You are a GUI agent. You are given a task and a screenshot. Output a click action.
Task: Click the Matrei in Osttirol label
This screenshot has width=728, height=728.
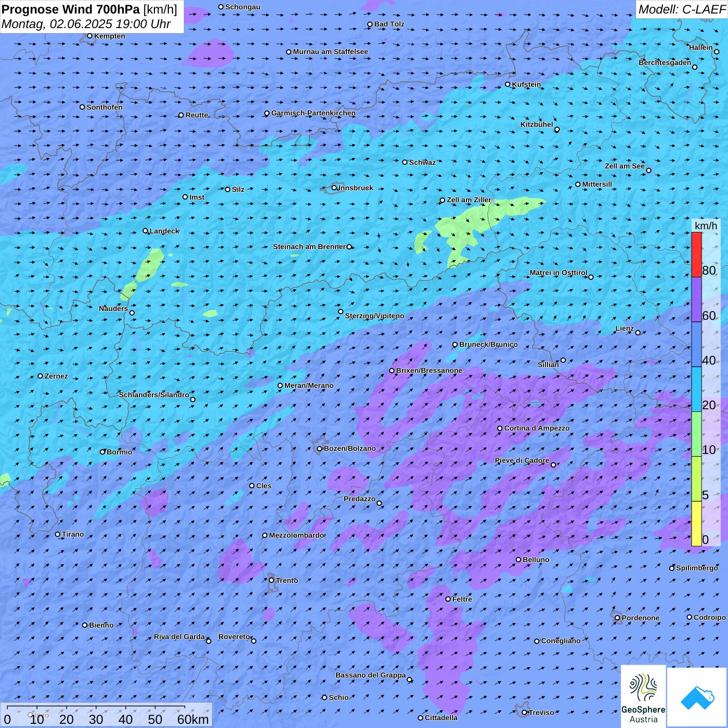(558, 272)
